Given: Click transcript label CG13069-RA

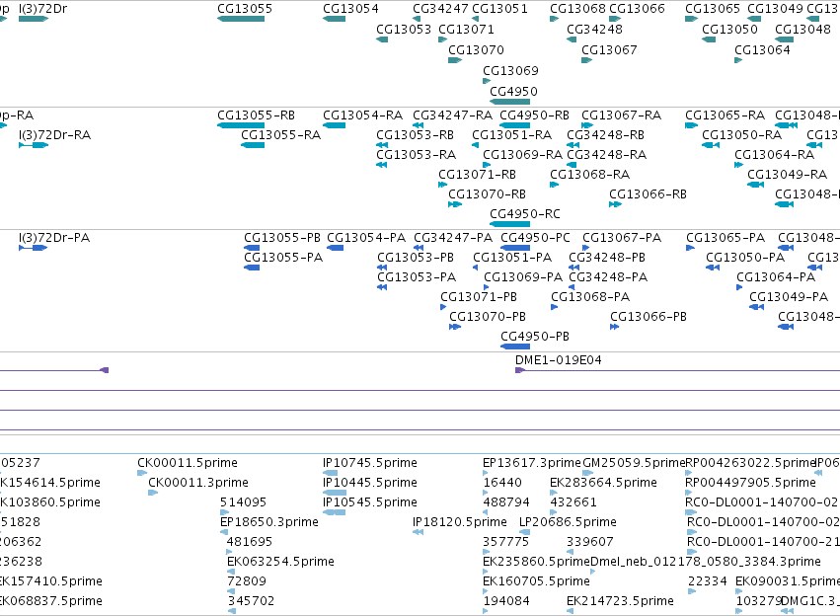Looking at the screenshot, I should [522, 155].
